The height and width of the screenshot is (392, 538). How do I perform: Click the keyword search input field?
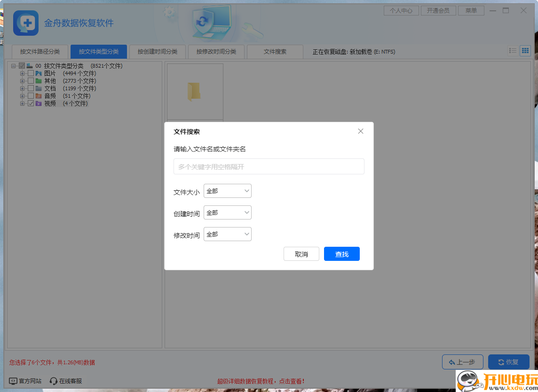coord(269,166)
